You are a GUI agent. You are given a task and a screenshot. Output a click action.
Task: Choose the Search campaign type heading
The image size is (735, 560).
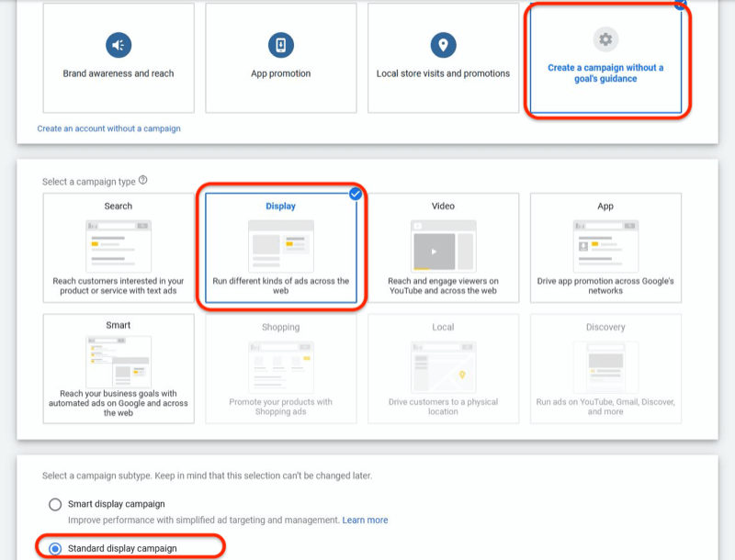[x=119, y=206]
